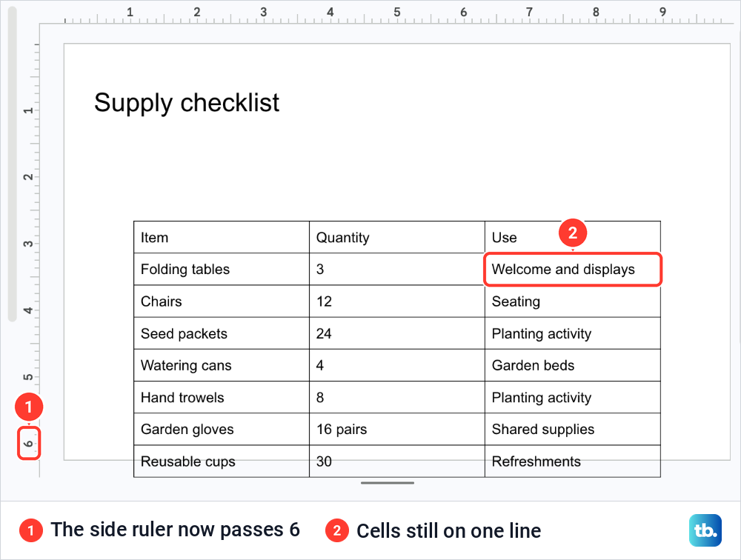Image resolution: width=741 pixels, height=560 pixels.
Task: Click the vertical scrollbar thumb at left
Action: [13, 164]
